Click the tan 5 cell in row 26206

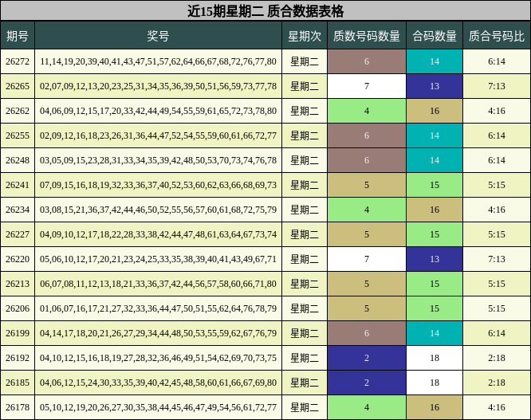[367, 308]
